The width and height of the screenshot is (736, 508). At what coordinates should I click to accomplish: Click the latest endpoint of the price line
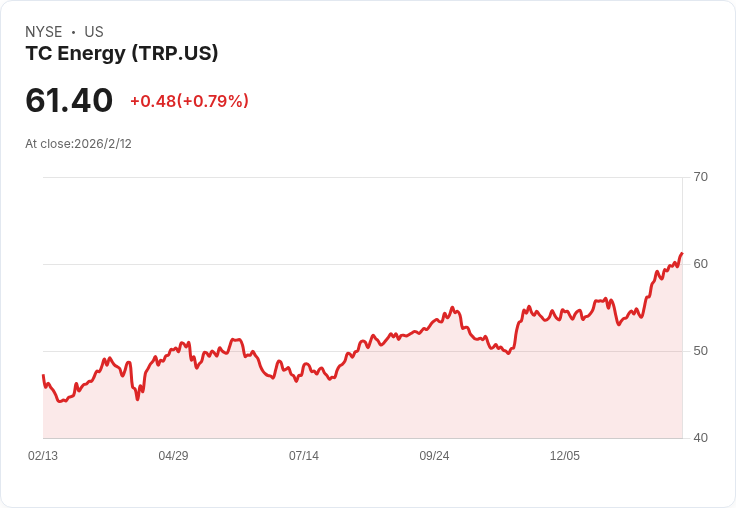tap(681, 254)
